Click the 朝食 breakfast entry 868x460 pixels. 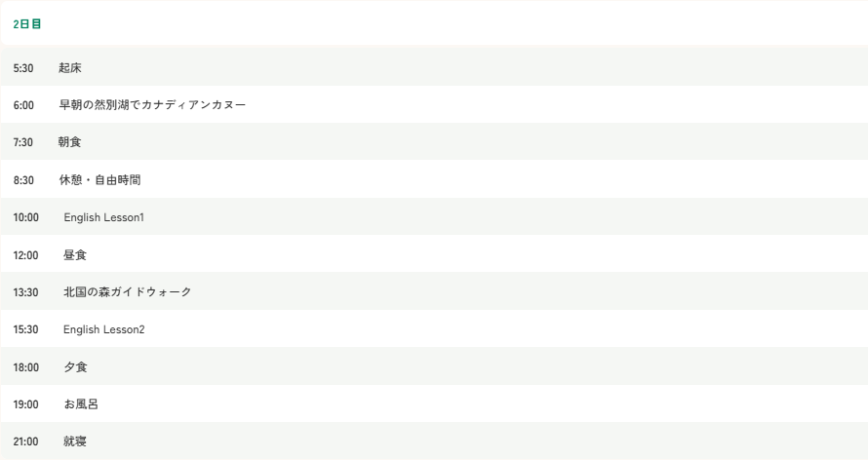coord(69,142)
